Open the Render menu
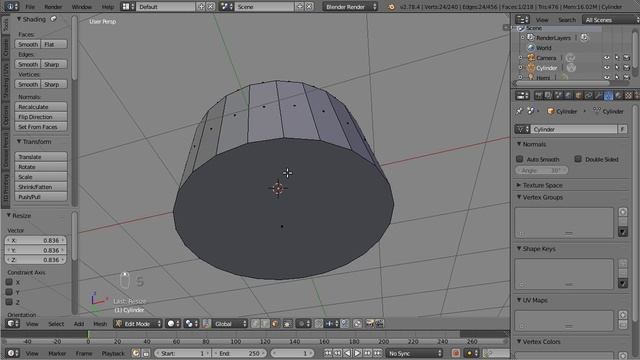The height and width of the screenshot is (360, 640). click(x=53, y=7)
